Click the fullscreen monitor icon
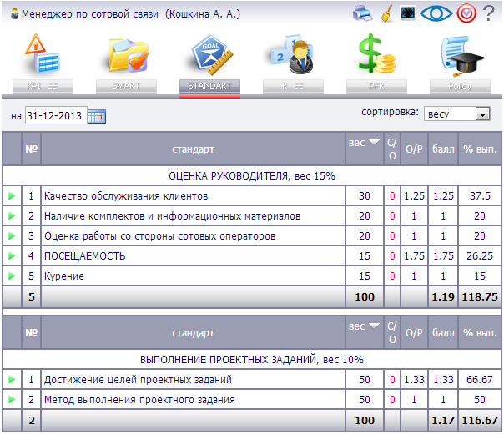This screenshot has width=504, height=435. pos(408,13)
